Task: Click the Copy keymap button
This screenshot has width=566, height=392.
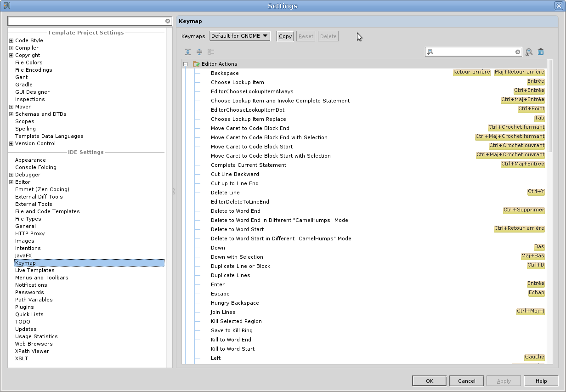Action: pos(285,36)
